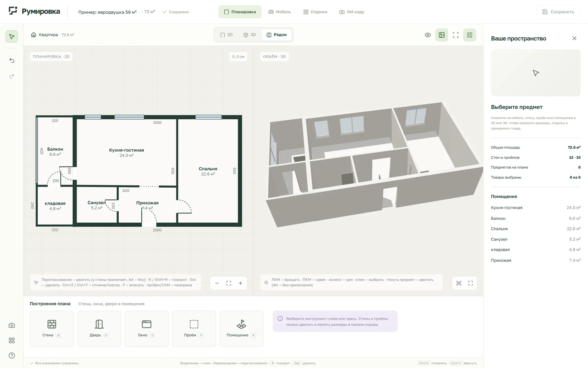Click the Сохранить button

558,12
